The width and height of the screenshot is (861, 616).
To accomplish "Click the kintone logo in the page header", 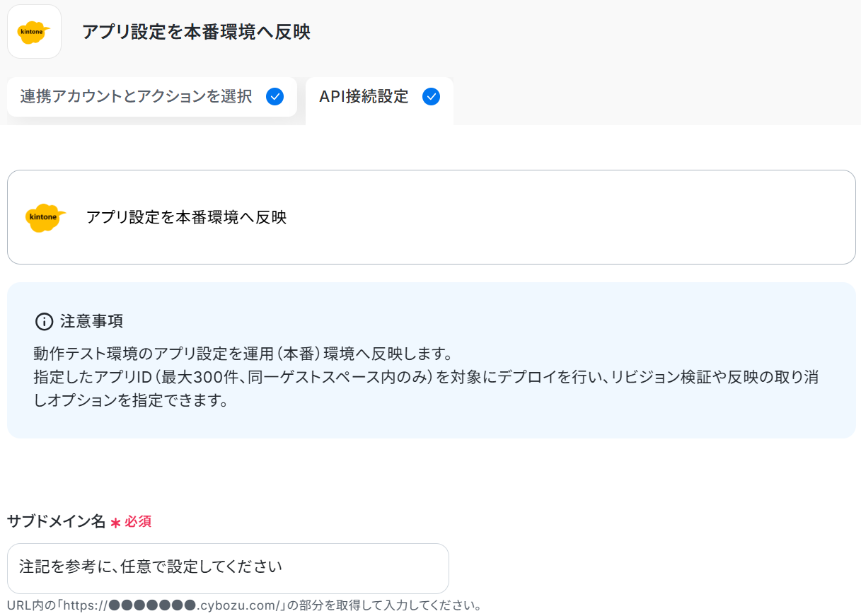I will (x=34, y=32).
